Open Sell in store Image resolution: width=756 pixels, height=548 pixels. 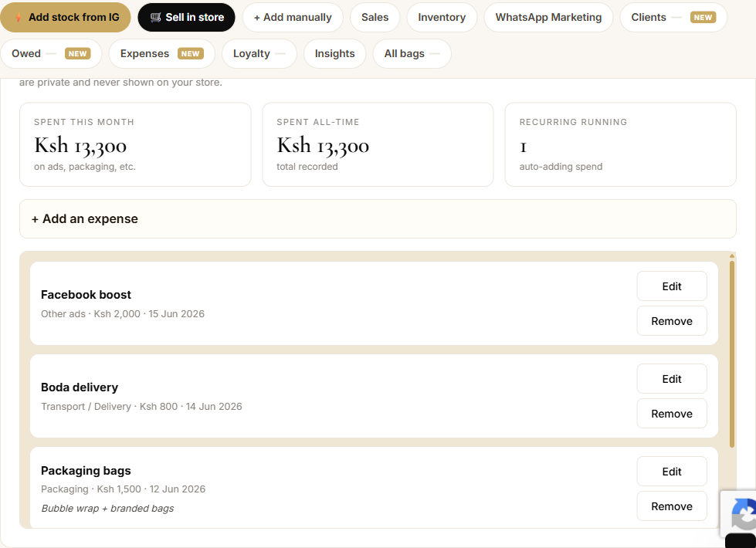click(187, 17)
